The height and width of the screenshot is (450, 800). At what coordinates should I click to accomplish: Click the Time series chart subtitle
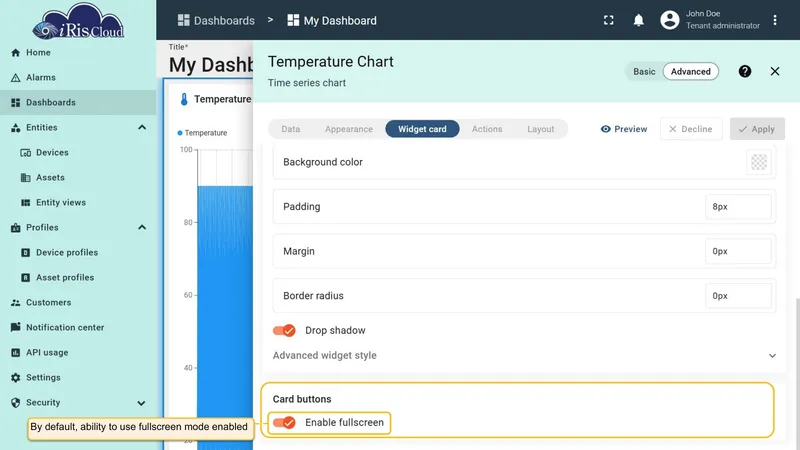pyautogui.click(x=307, y=83)
